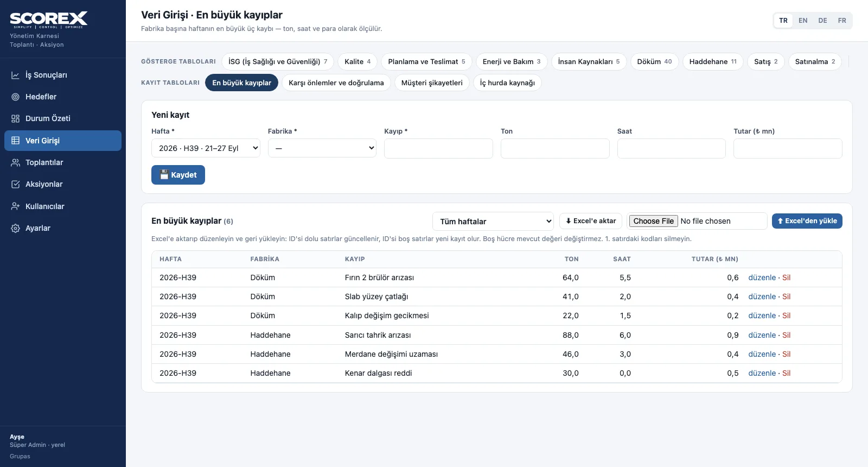Click Excel'den yükle upload button
Viewport: 868px width, 467px height.
tap(807, 221)
